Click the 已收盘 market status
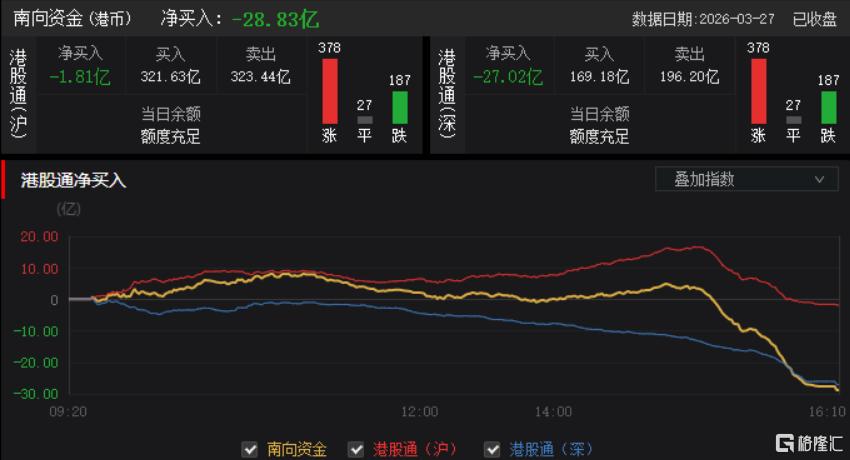 (814, 19)
